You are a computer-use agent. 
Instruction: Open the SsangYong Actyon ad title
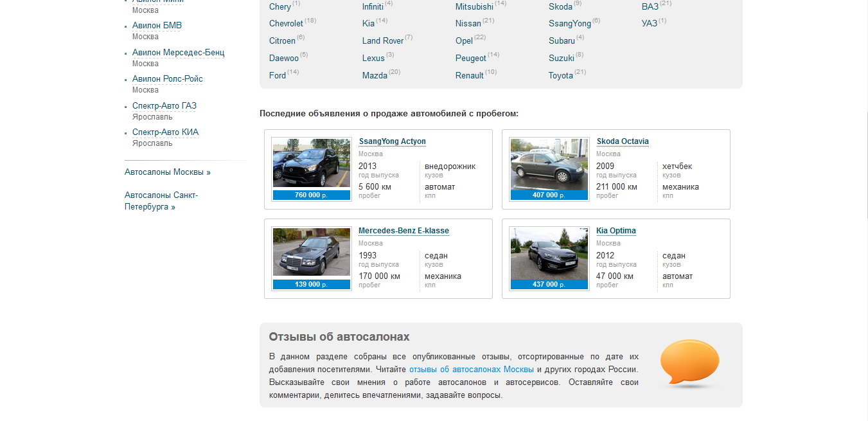[392, 141]
